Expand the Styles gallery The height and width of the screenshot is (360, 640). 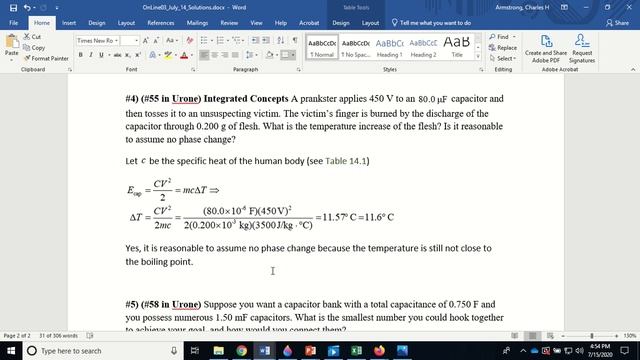(478, 57)
